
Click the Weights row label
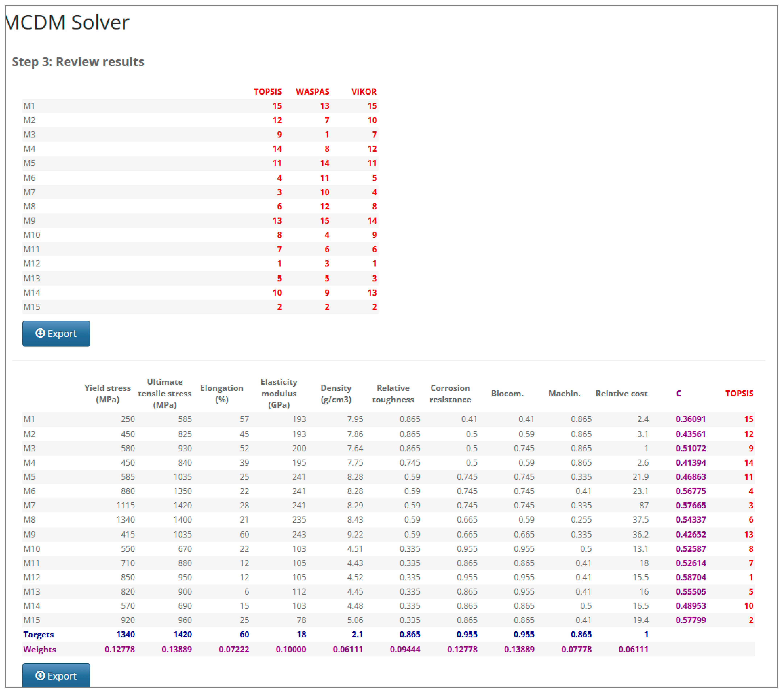[40, 650]
